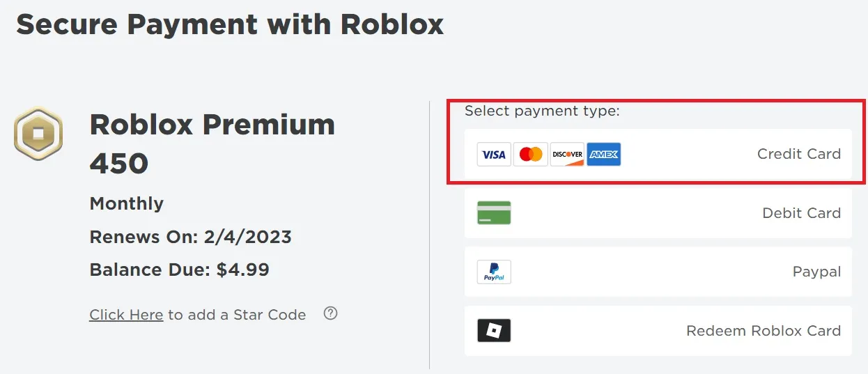This screenshot has height=374, width=868.
Task: Pick Paypal as payment type
Action: tap(658, 272)
